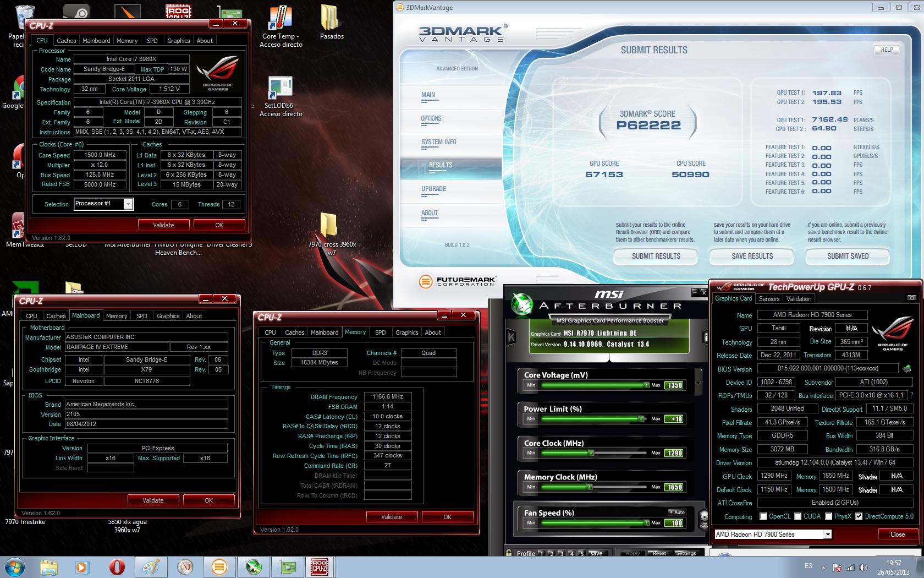The width and height of the screenshot is (924, 578).
Task: Select SYSTEM INFO in 3DMark sidebar
Action: [x=439, y=142]
